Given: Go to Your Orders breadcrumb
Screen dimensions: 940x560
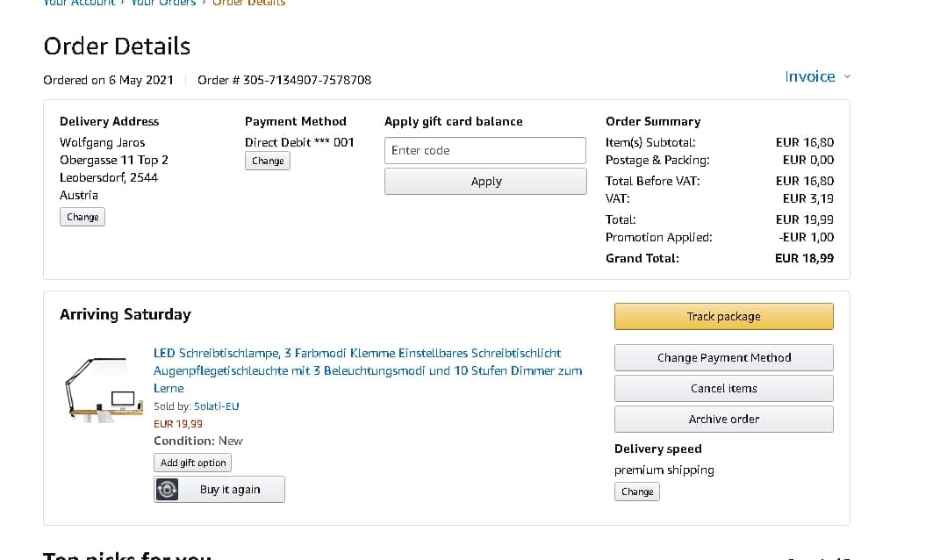Looking at the screenshot, I should point(163,3).
